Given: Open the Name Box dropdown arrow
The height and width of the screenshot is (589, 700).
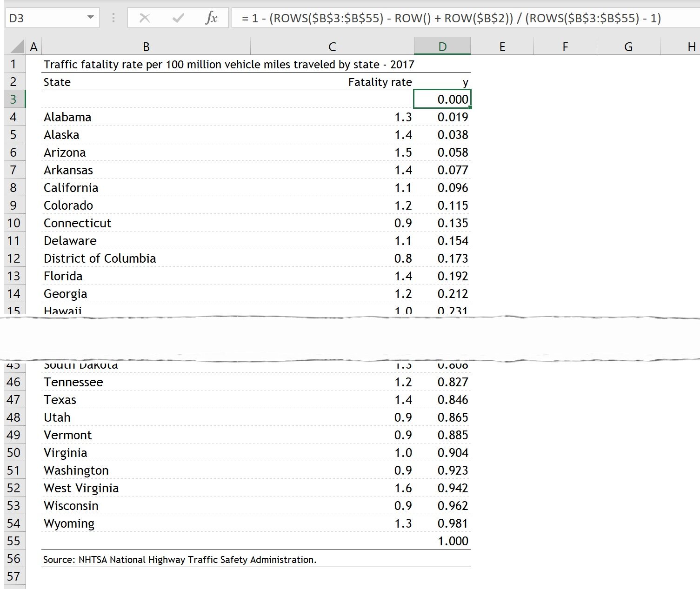Looking at the screenshot, I should click(91, 18).
